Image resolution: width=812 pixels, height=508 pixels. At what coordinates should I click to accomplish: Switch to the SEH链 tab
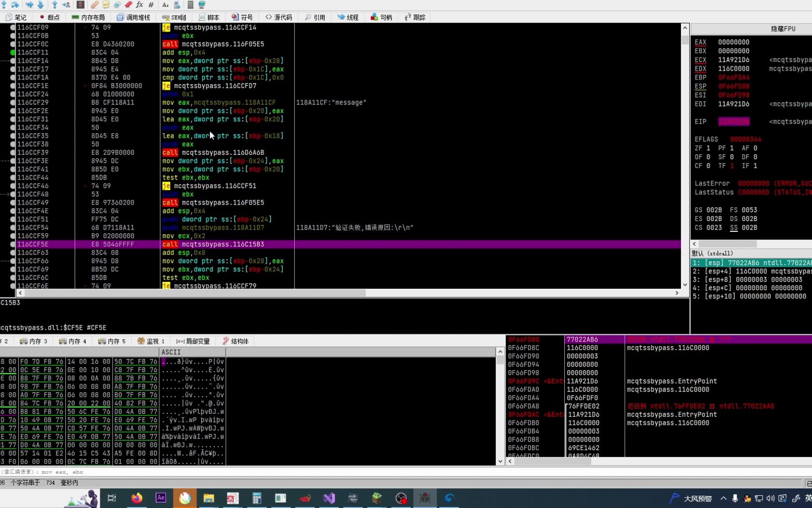pos(174,17)
